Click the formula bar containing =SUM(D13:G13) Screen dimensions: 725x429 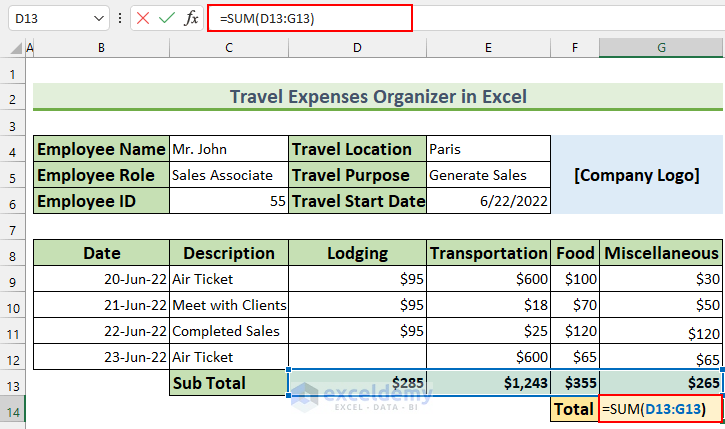tap(310, 18)
